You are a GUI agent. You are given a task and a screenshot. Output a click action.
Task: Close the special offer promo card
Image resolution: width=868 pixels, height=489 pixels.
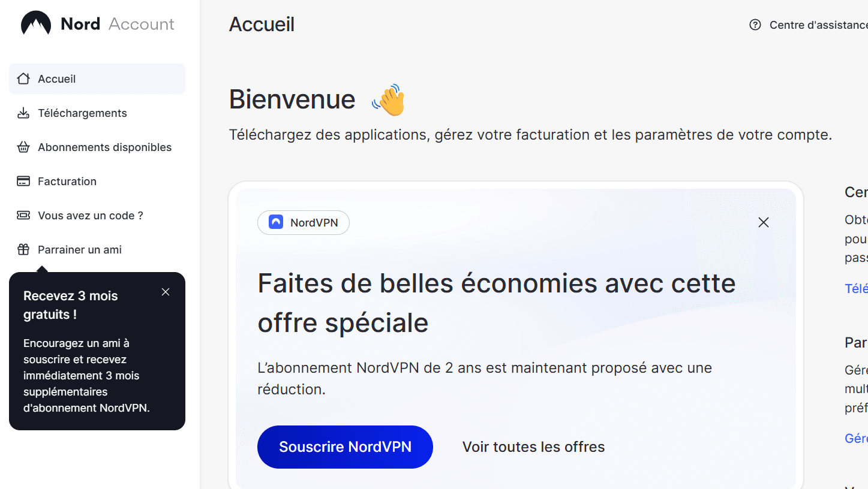763,222
